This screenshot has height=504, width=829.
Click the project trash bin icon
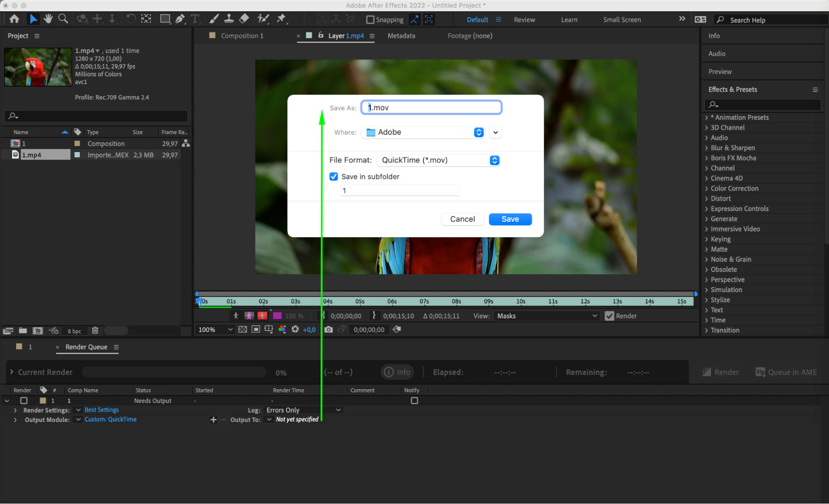[95, 330]
